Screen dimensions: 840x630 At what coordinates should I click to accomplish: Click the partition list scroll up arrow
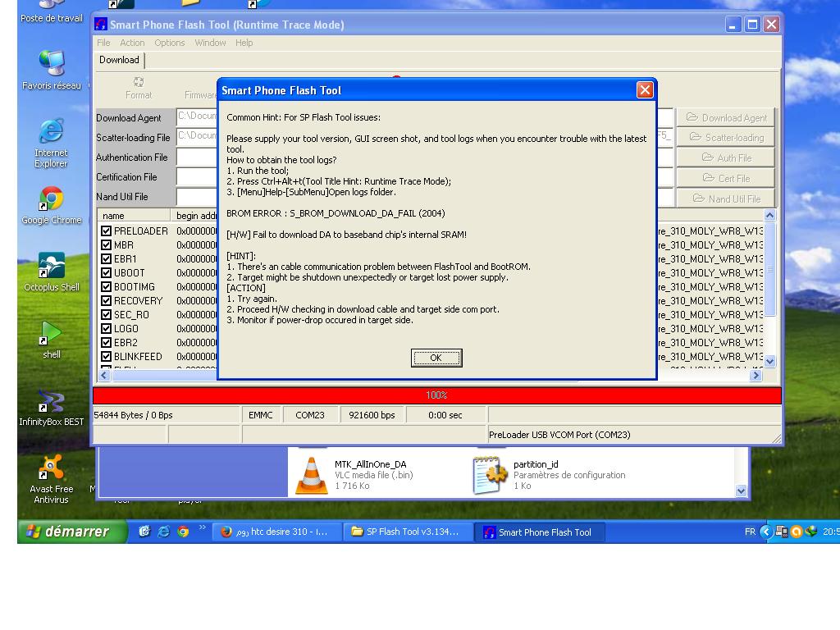(x=769, y=216)
